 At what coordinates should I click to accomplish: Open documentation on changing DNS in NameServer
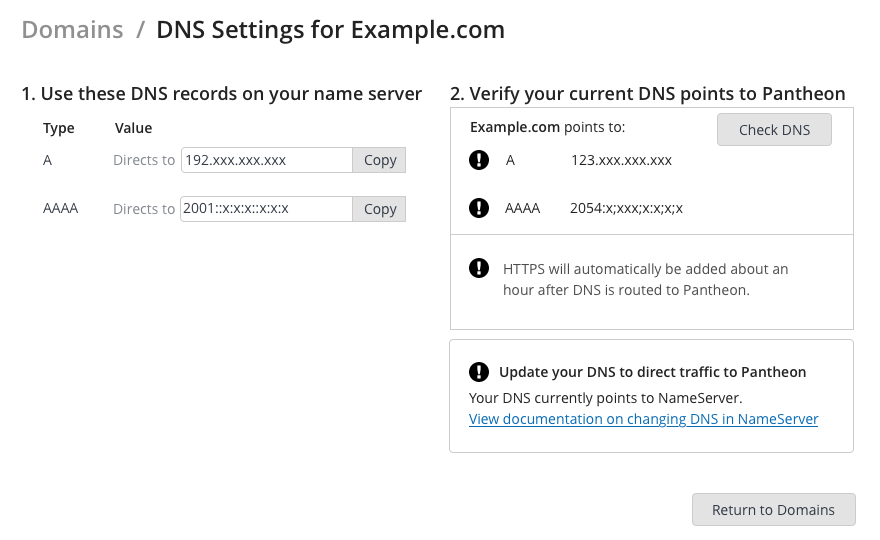(x=643, y=419)
